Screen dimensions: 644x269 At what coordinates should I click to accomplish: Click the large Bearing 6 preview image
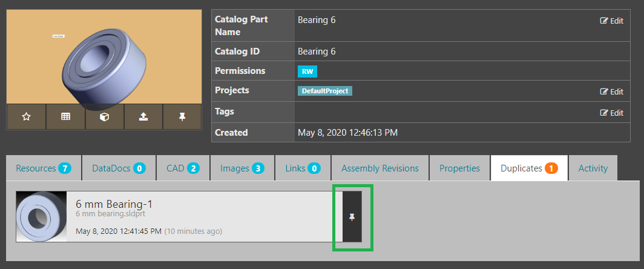point(104,57)
